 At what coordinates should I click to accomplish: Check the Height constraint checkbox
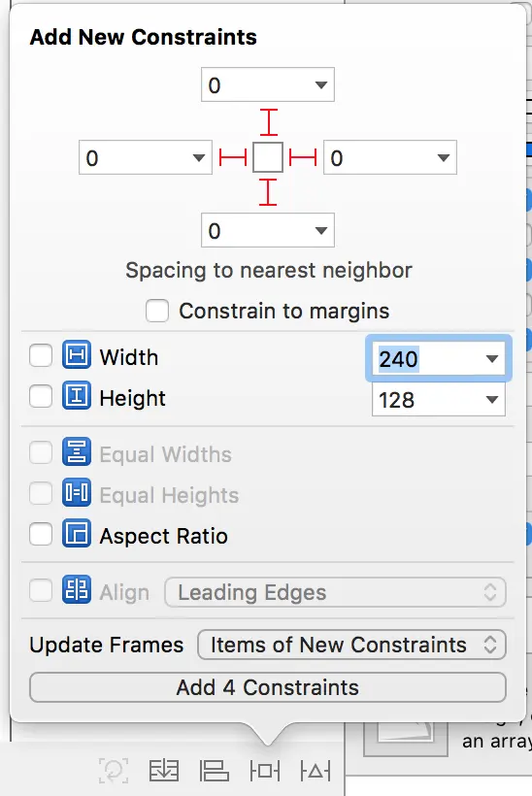(41, 396)
